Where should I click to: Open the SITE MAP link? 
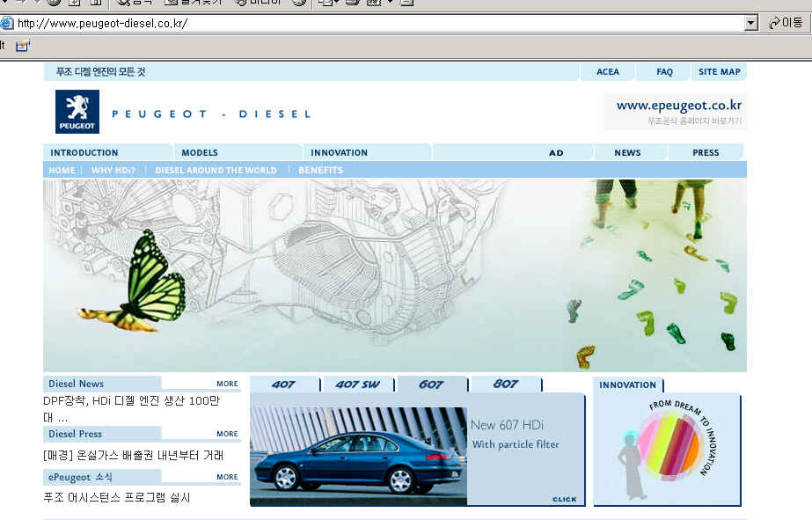[719, 72]
